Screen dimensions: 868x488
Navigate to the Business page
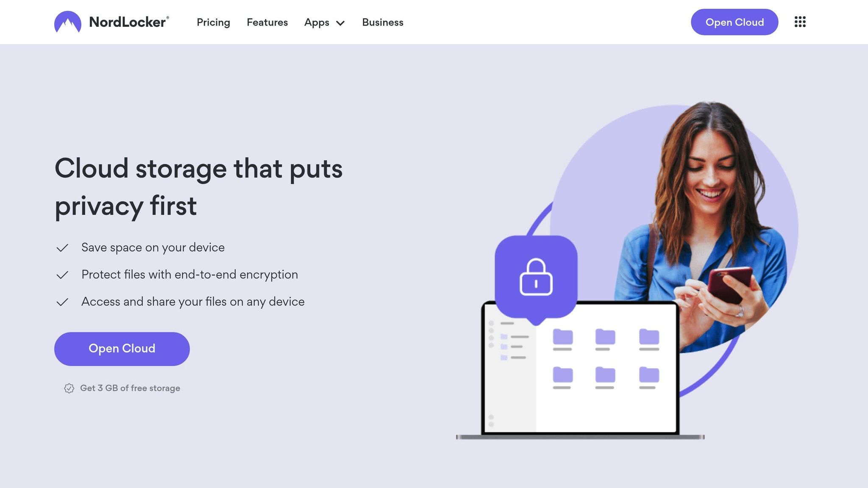click(382, 22)
